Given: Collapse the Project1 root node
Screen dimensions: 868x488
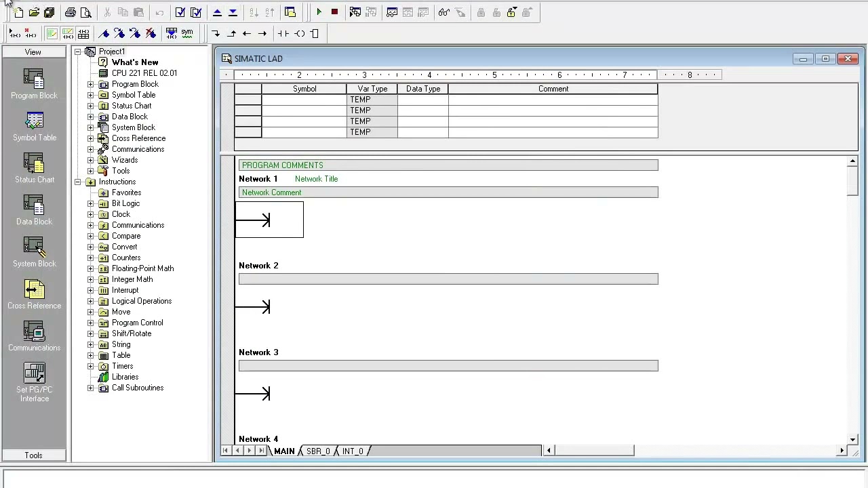Looking at the screenshot, I should [78, 52].
